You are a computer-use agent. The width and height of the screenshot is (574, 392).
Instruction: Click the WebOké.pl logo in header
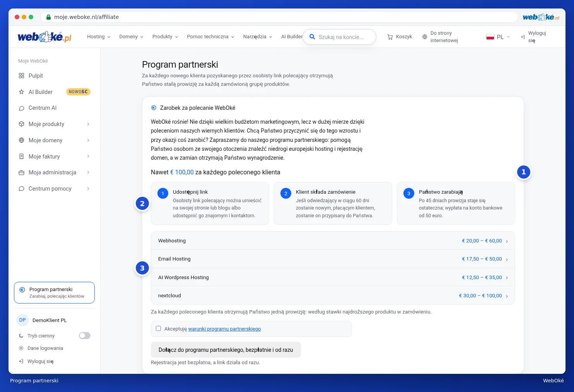[x=44, y=37]
